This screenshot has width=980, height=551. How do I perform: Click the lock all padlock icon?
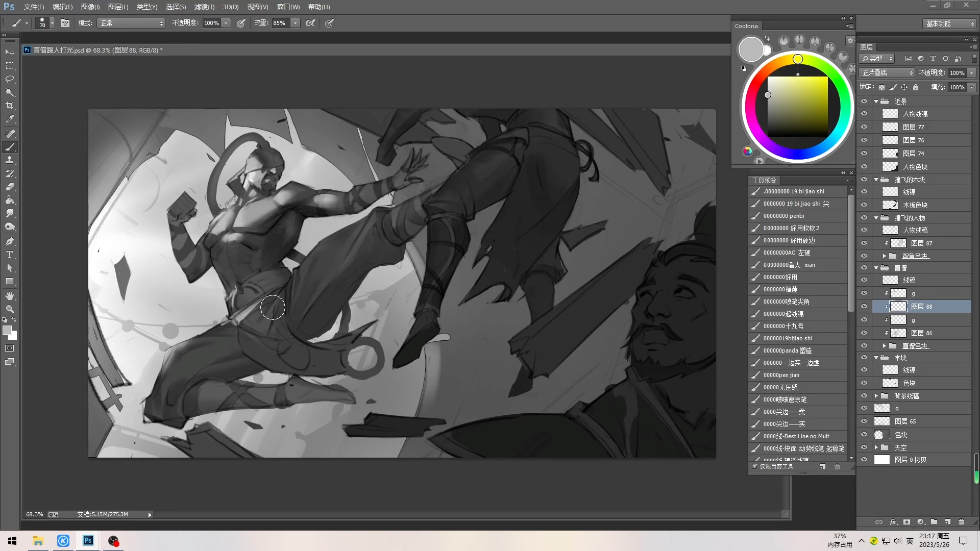pyautogui.click(x=916, y=87)
